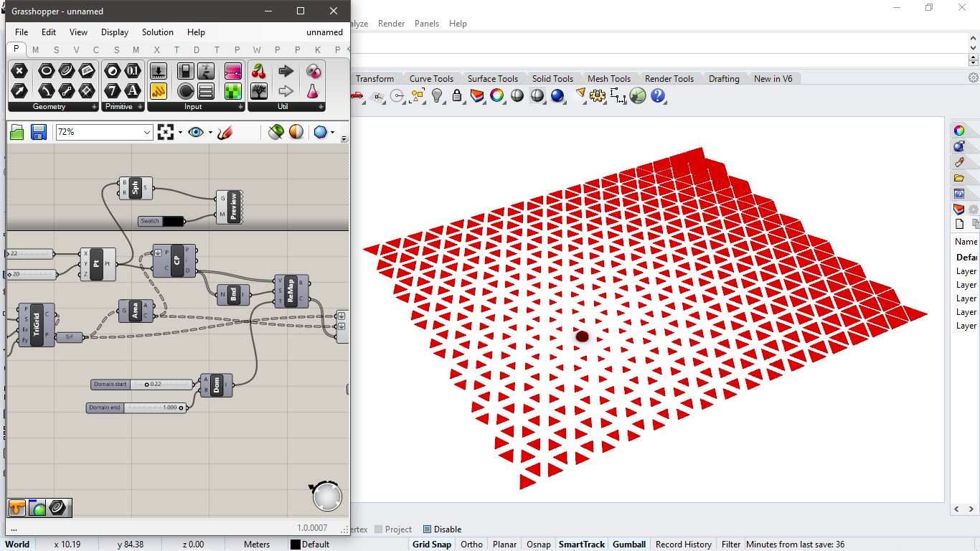The width and height of the screenshot is (980, 551).
Task: Toggle Gumball in the status bar
Action: 628,544
